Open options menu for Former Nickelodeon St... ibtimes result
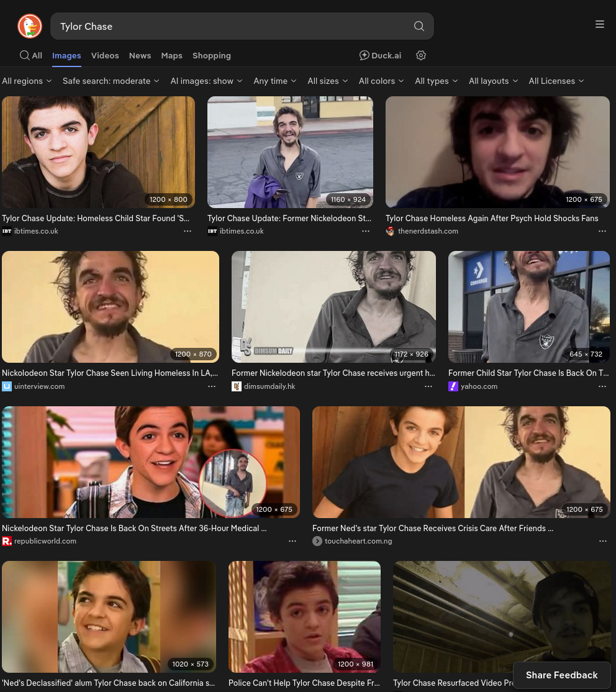 (x=366, y=231)
